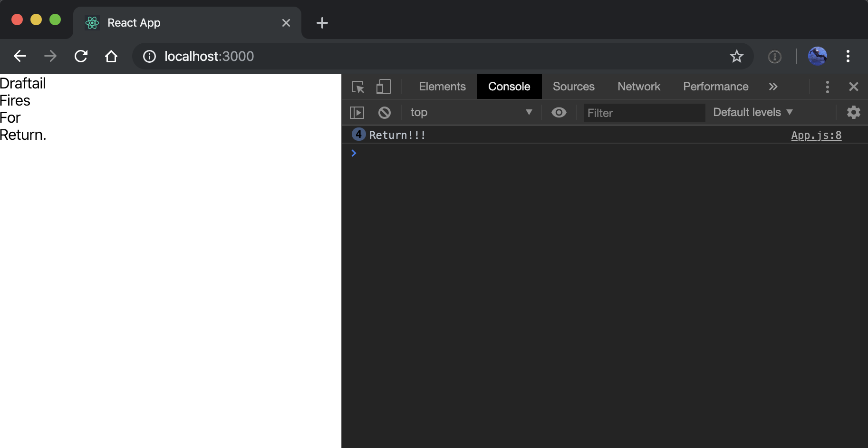Open the Default levels dropdown
Image resolution: width=868 pixels, height=448 pixels.
tap(752, 112)
